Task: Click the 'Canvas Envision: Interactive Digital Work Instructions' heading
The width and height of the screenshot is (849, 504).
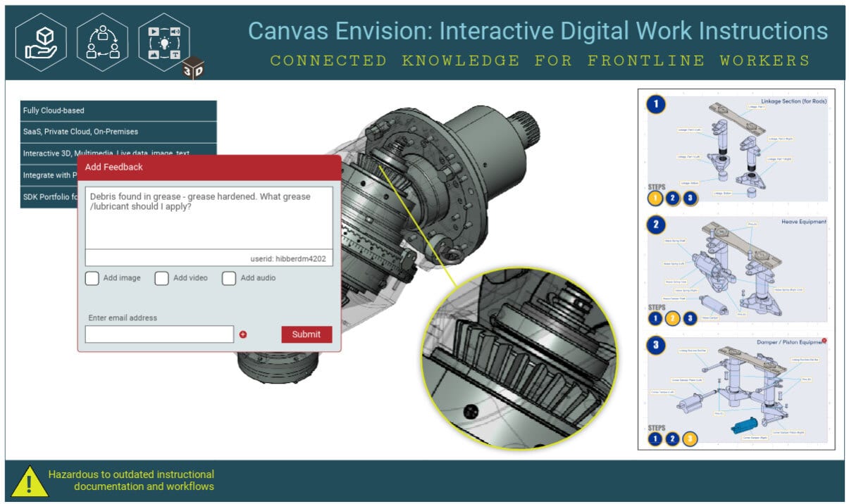Action: [x=538, y=30]
